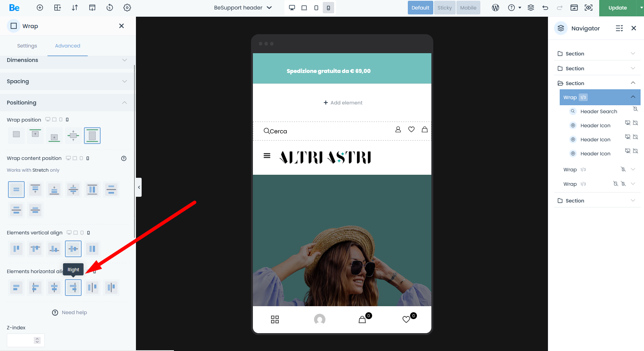Open the revisions history icon
This screenshot has height=351, width=644.
click(x=110, y=8)
